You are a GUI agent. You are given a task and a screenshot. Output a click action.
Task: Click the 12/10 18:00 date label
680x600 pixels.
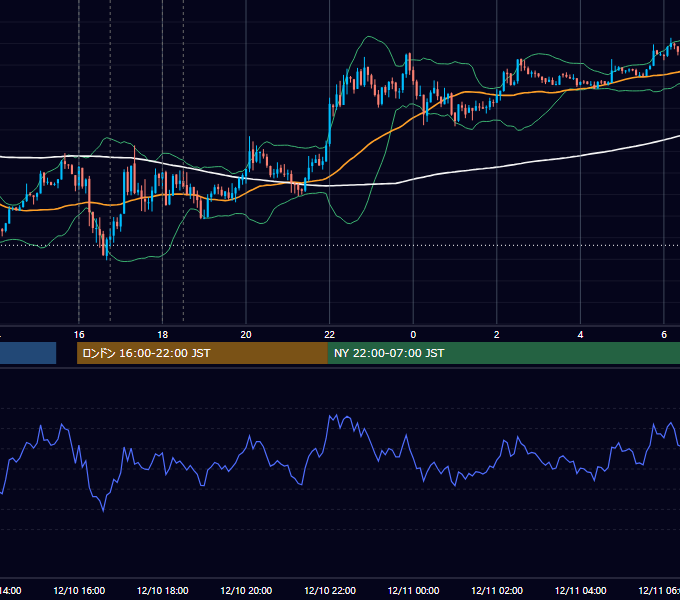(x=163, y=590)
